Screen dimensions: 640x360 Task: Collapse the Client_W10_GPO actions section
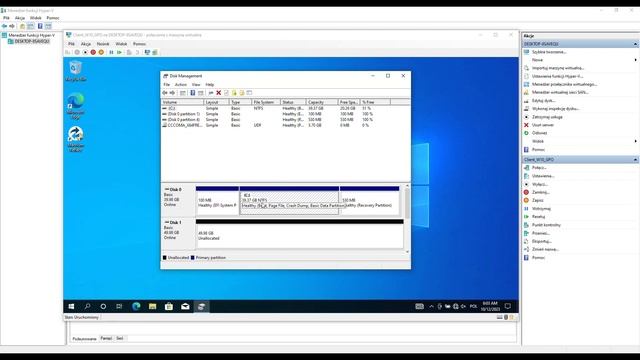click(x=635, y=160)
